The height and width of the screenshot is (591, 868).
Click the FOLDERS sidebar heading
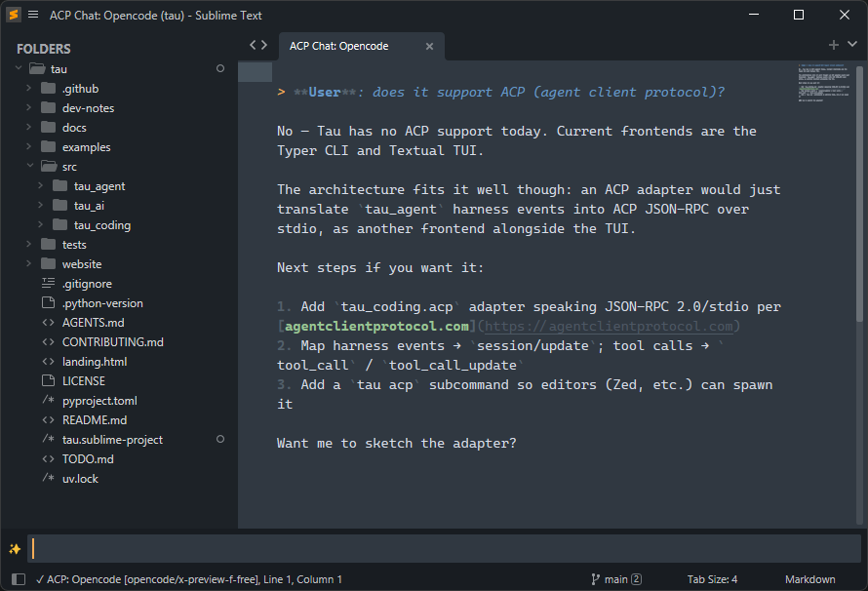tap(44, 49)
